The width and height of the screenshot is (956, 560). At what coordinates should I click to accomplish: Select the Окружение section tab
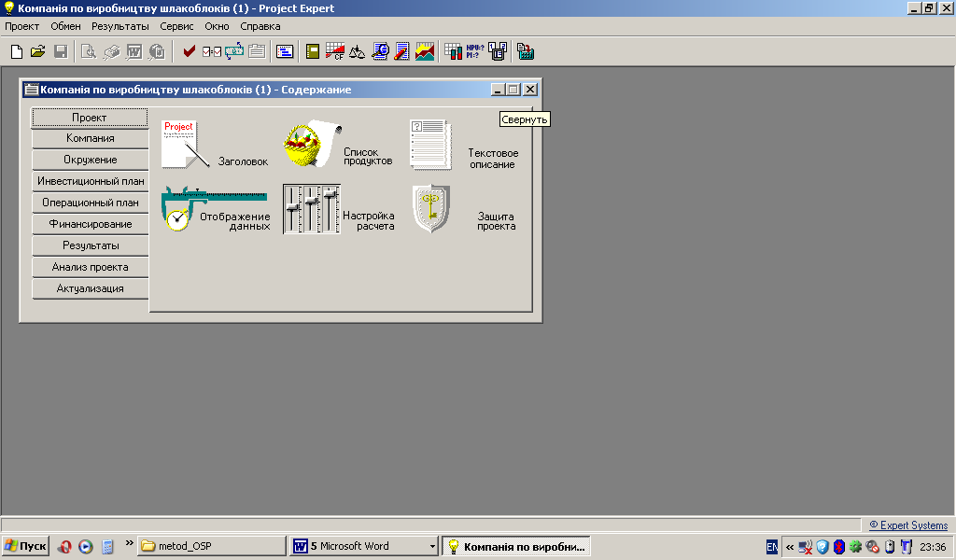pyautogui.click(x=90, y=160)
